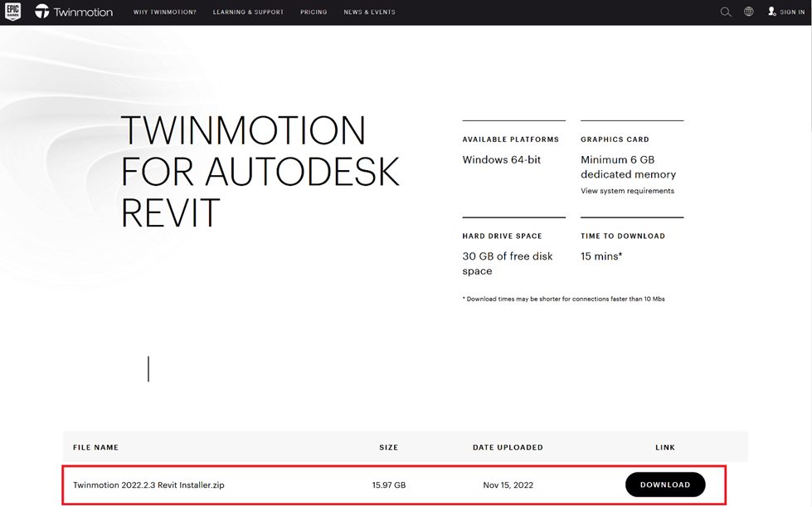This screenshot has height=507, width=812.
Task: Open the search magnifier icon
Action: click(x=726, y=12)
